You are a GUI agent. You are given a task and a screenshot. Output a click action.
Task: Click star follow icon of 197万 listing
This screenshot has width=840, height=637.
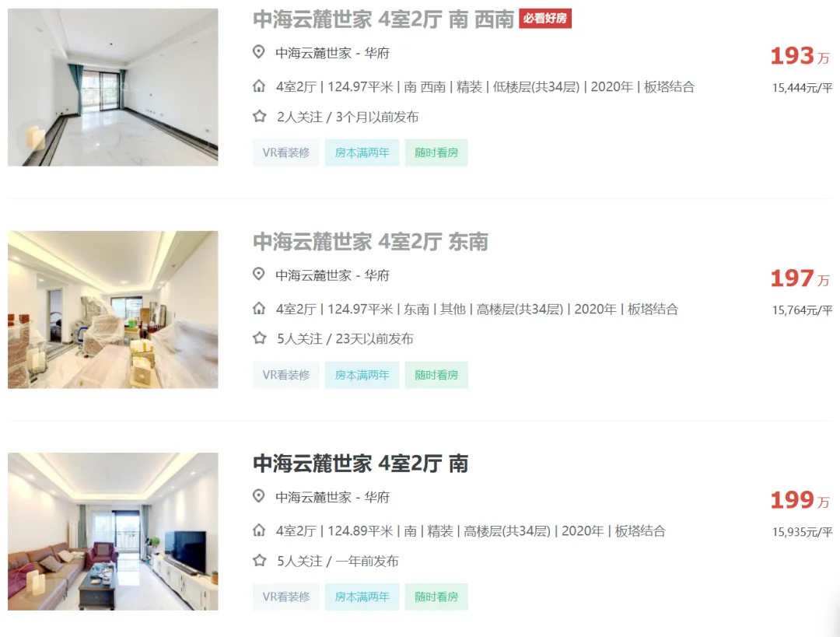pyautogui.click(x=259, y=338)
